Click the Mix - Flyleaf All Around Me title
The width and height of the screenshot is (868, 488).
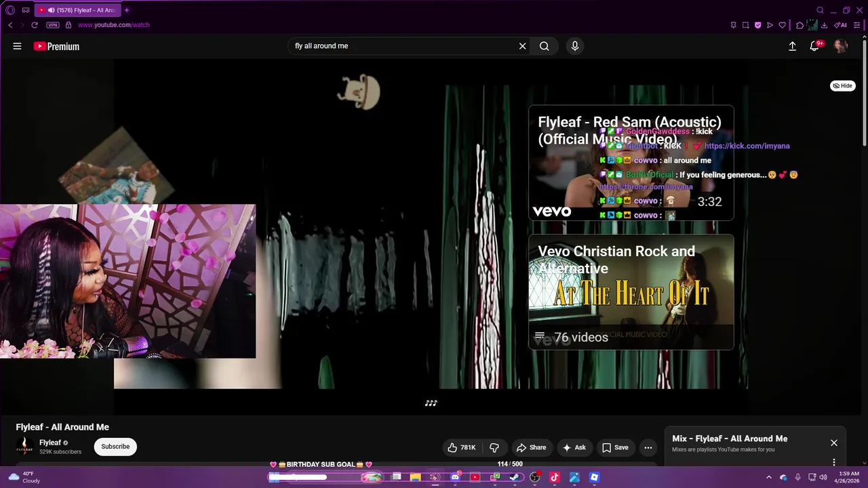coord(730,439)
